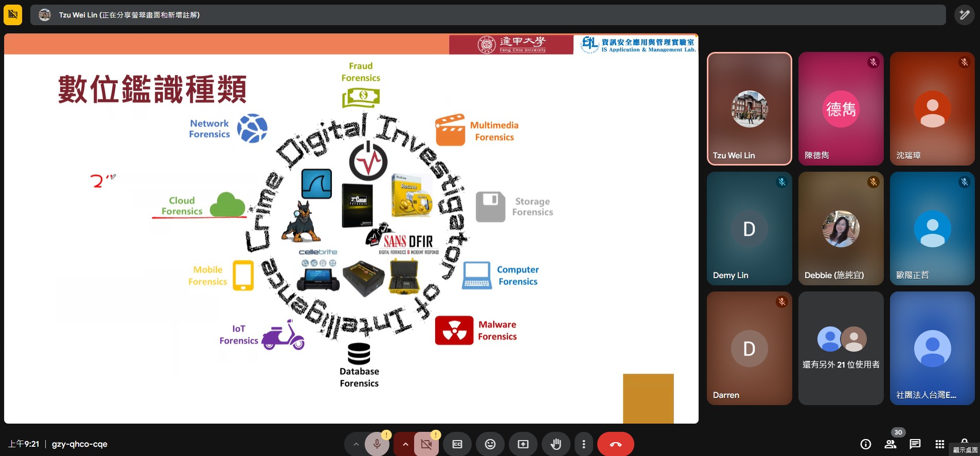This screenshot has width=980, height=456.
Task: Click the Database Forensics stack icon
Action: 359,353
